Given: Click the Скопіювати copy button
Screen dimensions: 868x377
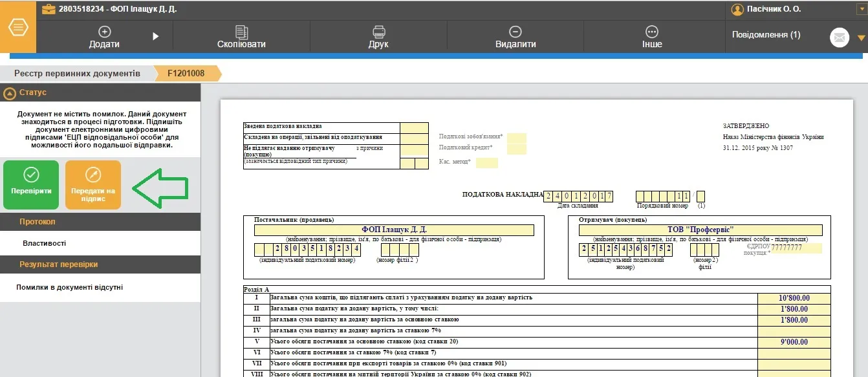Looking at the screenshot, I should pos(241,37).
